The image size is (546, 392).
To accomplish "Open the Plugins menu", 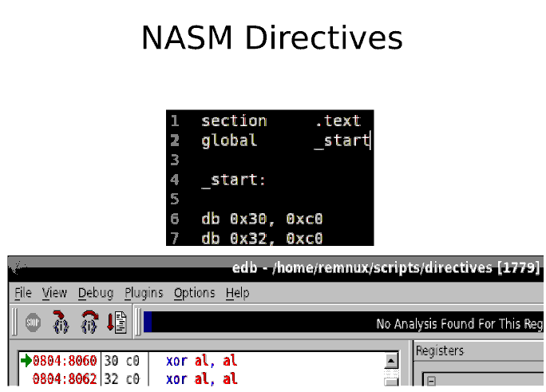I will pos(144,293).
